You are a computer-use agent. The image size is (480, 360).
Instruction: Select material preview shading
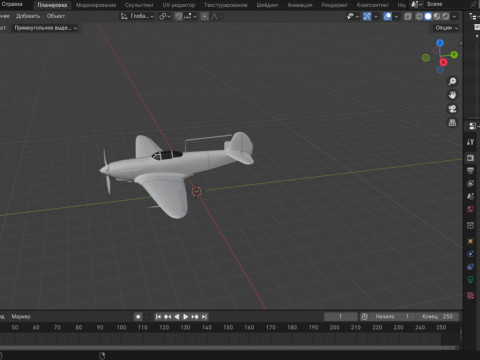click(437, 16)
